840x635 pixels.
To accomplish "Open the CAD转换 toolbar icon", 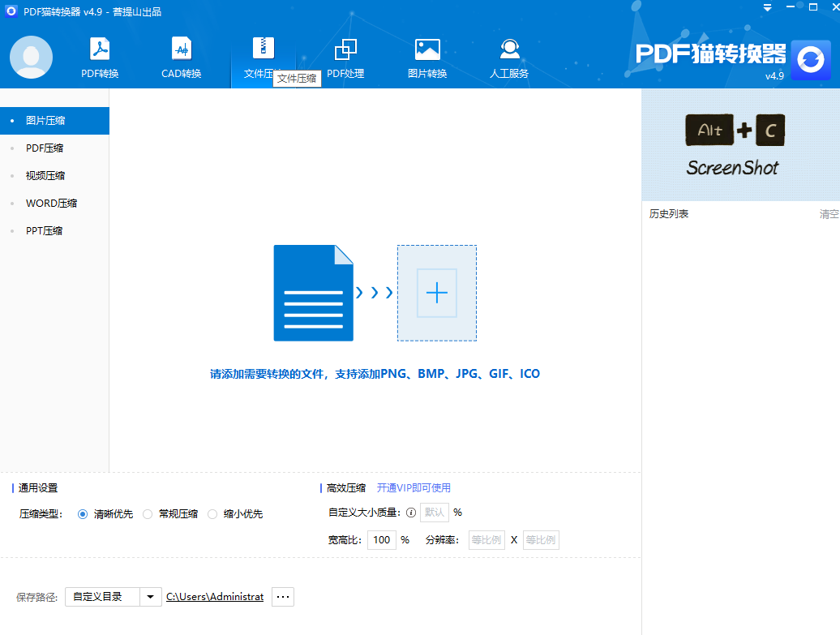I will [x=182, y=49].
